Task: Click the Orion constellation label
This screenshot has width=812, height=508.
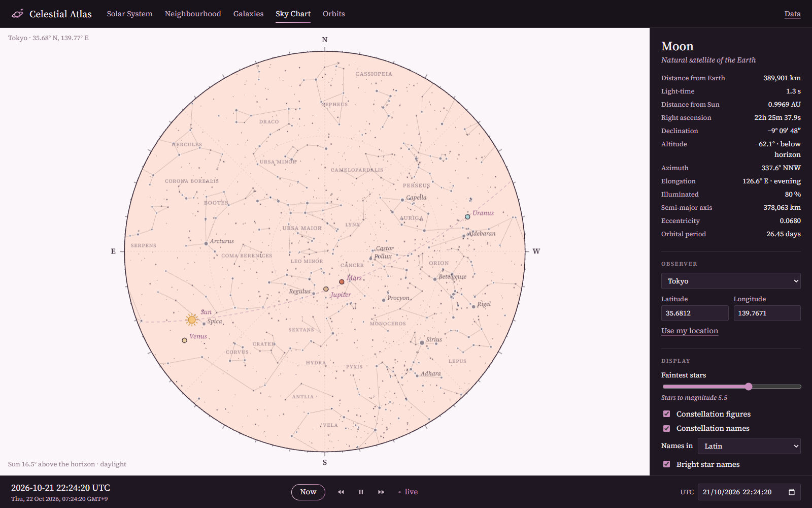Action: tap(438, 263)
